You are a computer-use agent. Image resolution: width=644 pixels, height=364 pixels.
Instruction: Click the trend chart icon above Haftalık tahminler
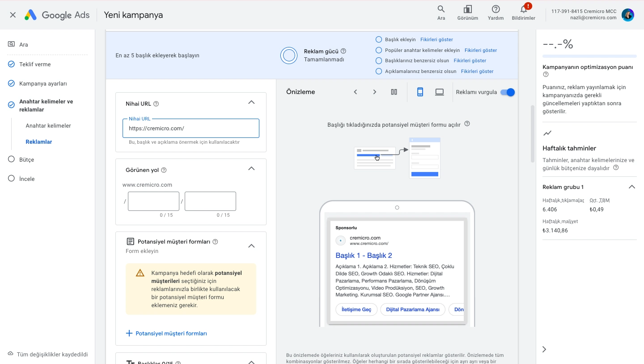[x=547, y=133]
